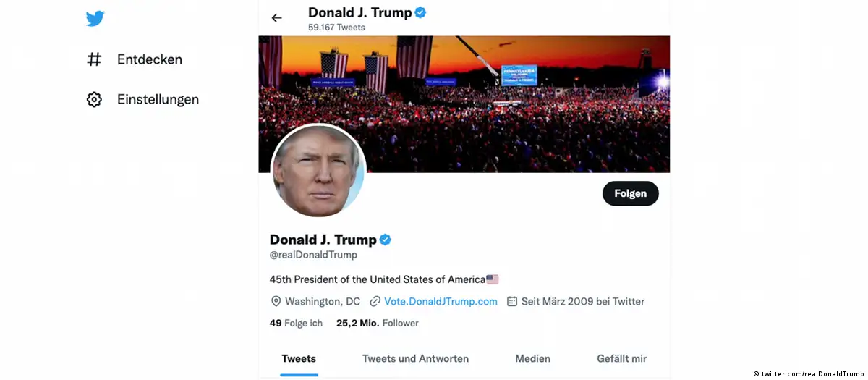The height and width of the screenshot is (380, 868).
Task: Switch to Tweets und Antworten tab
Action: click(x=415, y=358)
